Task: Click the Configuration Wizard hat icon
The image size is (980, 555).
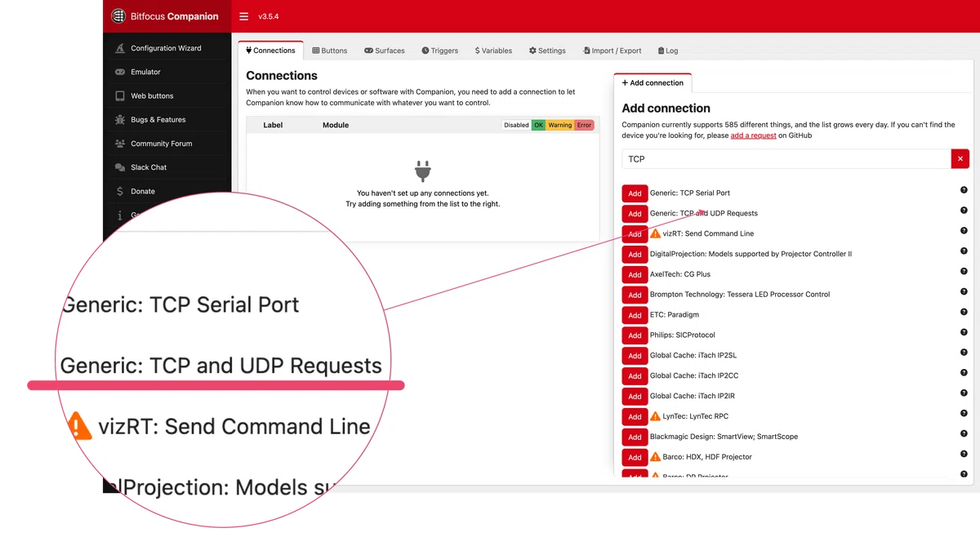Action: pos(120,48)
